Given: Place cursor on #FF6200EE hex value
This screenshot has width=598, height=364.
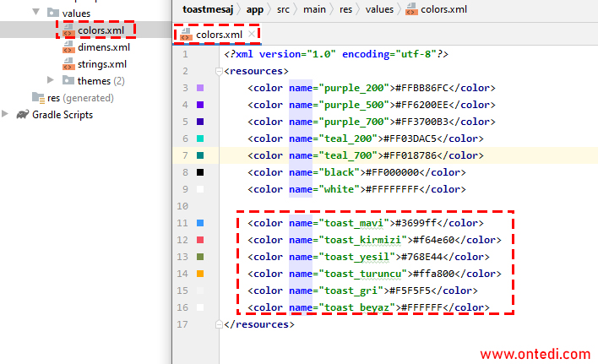Looking at the screenshot, I should coord(421,105).
